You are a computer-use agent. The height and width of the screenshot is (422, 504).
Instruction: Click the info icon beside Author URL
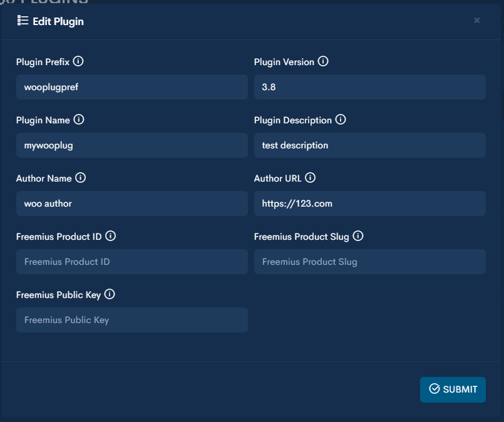click(310, 178)
